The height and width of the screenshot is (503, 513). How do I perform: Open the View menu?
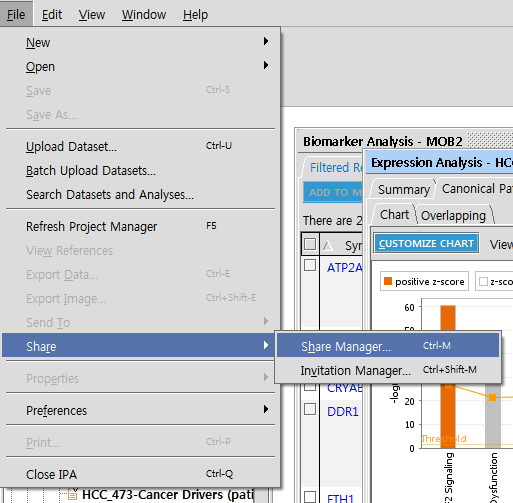[92, 14]
